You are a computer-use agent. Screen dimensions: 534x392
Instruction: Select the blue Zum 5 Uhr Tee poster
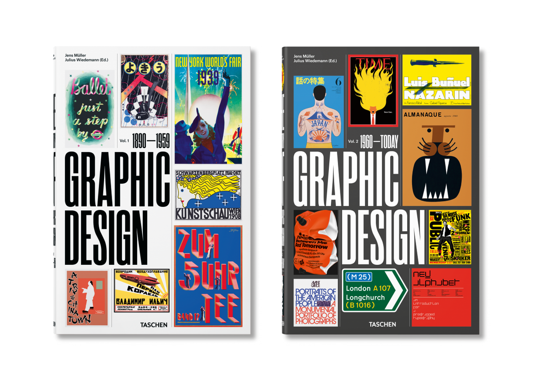[x=208, y=276]
